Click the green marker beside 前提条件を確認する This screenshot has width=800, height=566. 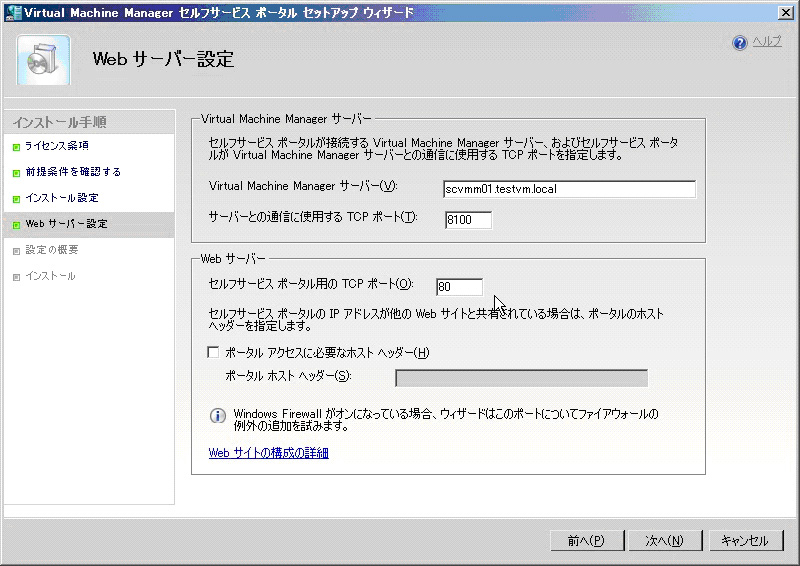coord(16,173)
